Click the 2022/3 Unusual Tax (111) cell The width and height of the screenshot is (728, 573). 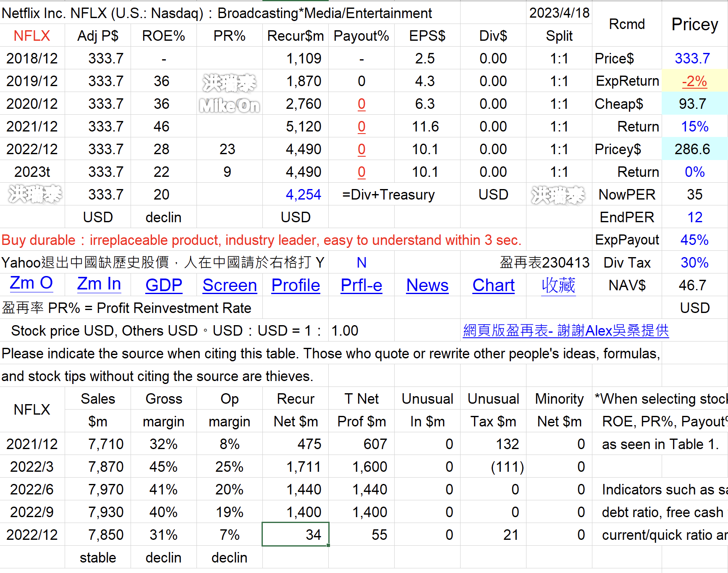coord(493,467)
